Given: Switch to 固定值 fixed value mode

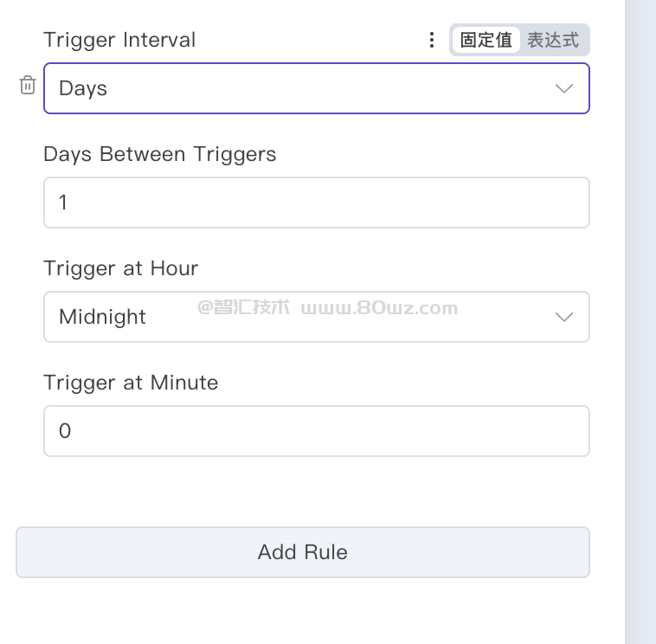Looking at the screenshot, I should coord(486,40).
